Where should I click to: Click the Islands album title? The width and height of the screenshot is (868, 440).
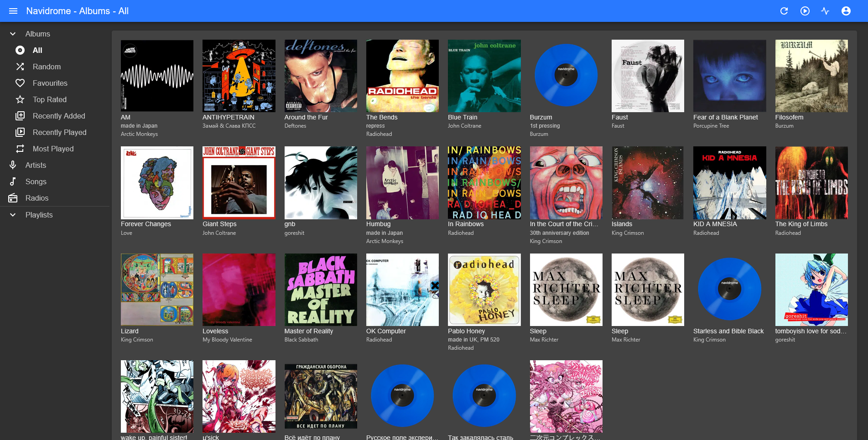[622, 224]
